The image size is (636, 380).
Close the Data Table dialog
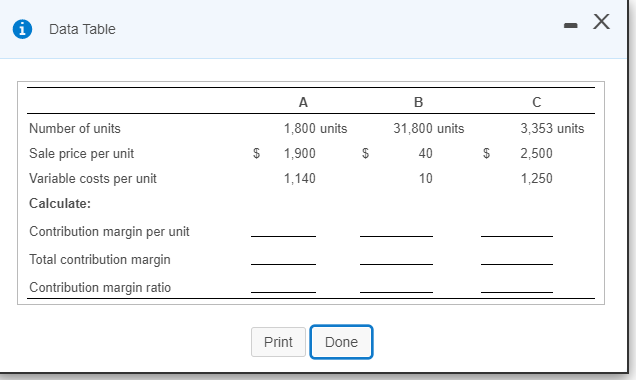coord(601,21)
